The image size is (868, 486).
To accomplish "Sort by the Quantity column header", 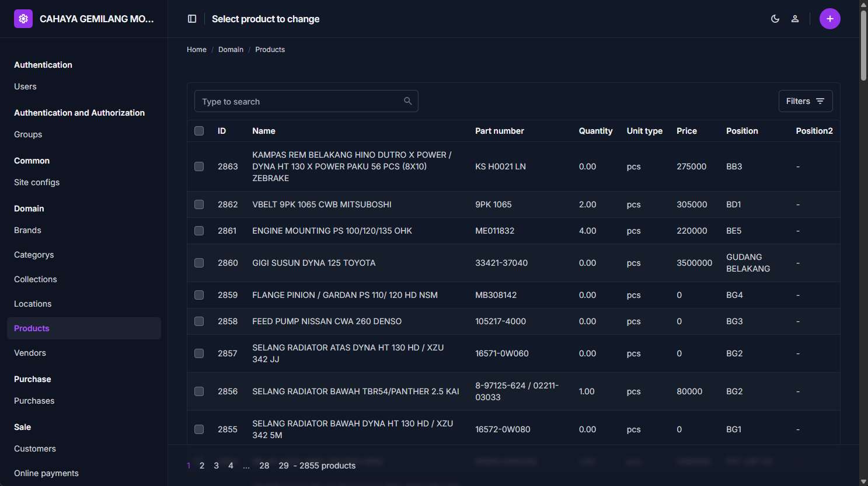I will point(595,131).
